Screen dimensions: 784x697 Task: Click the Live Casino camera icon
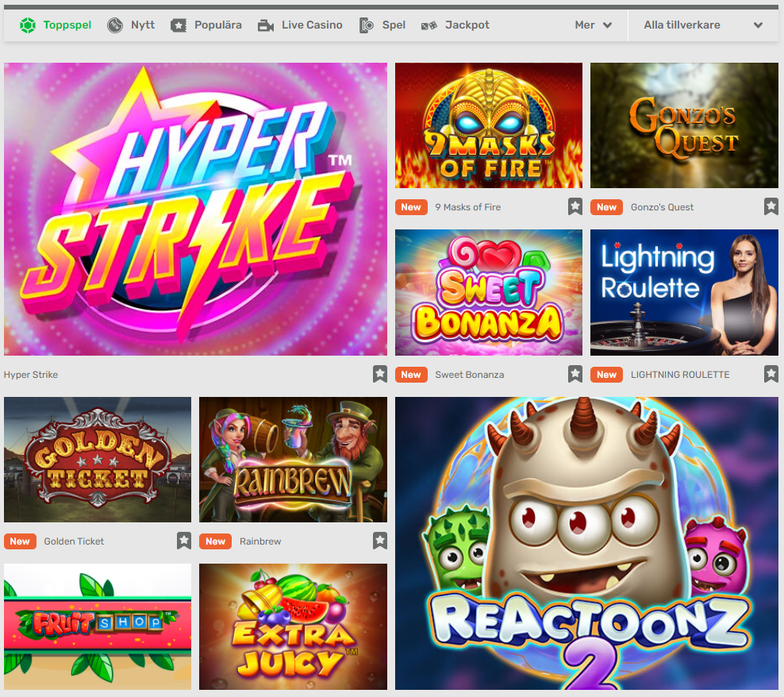266,25
